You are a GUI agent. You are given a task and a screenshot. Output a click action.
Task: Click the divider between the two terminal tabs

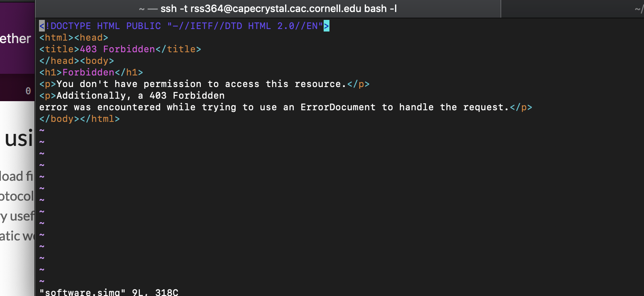500,8
